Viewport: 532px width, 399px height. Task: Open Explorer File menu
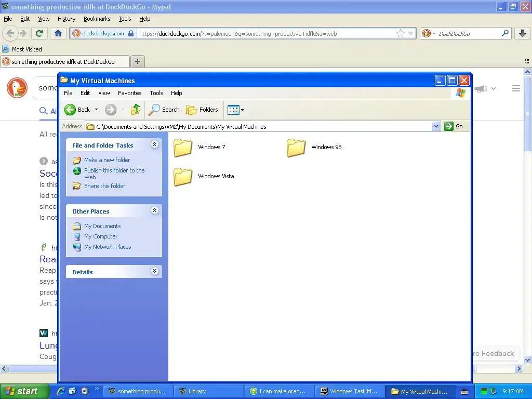68,93
